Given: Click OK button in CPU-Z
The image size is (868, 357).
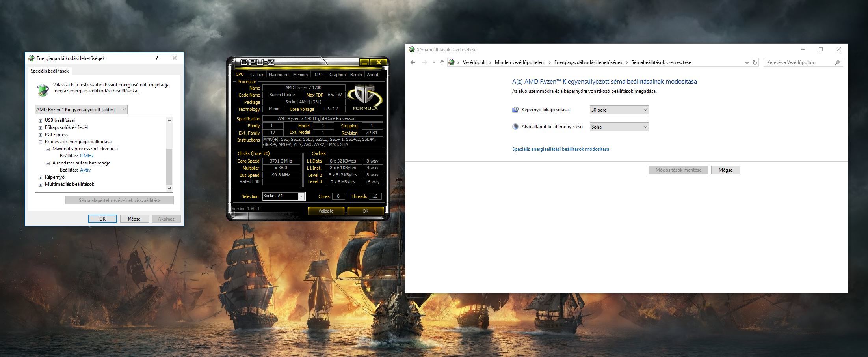Looking at the screenshot, I should (x=365, y=211).
